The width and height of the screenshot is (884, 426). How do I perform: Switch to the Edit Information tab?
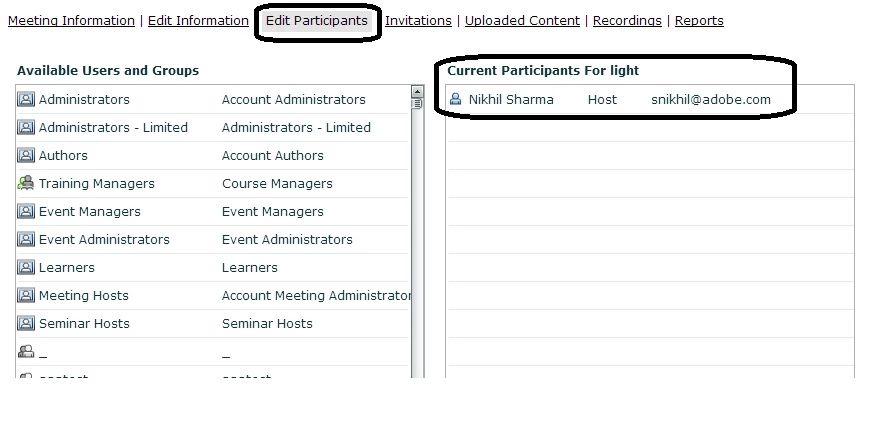198,21
